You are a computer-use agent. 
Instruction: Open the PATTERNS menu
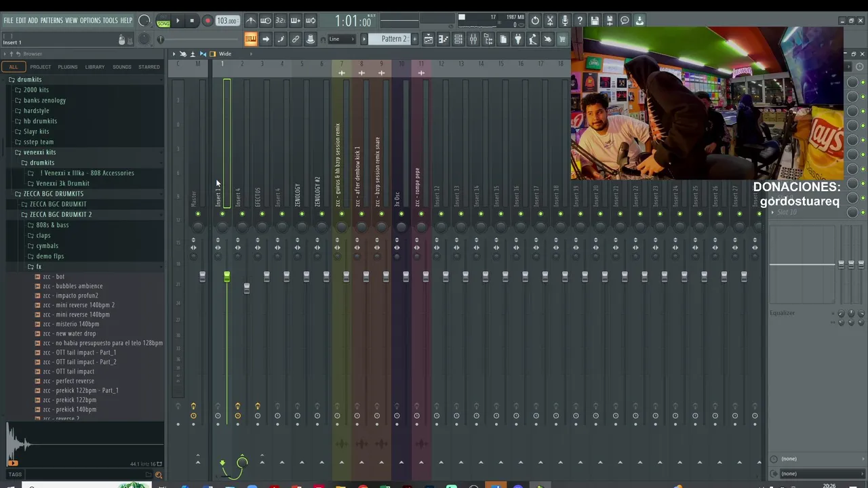[52, 20]
